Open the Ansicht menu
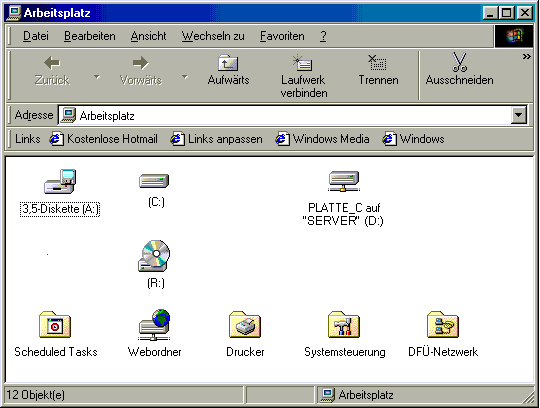The width and height of the screenshot is (540, 408). pos(148,36)
